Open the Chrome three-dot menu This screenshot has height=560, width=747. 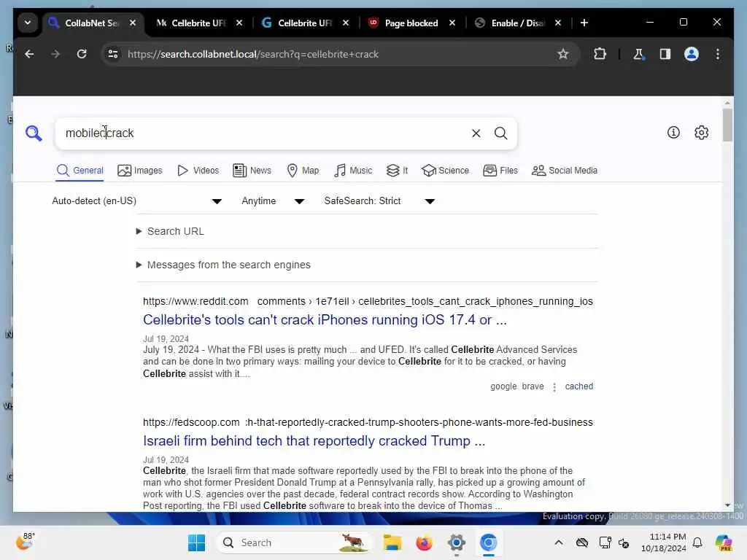(718, 54)
